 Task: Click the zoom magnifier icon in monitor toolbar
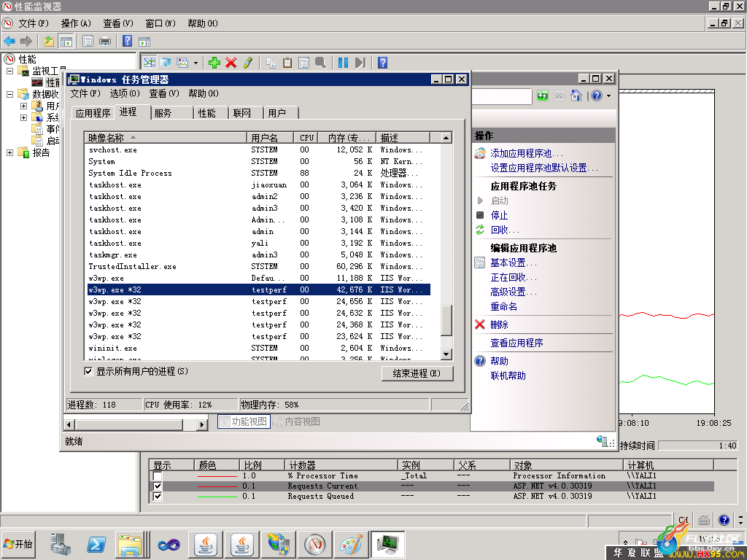click(x=321, y=63)
